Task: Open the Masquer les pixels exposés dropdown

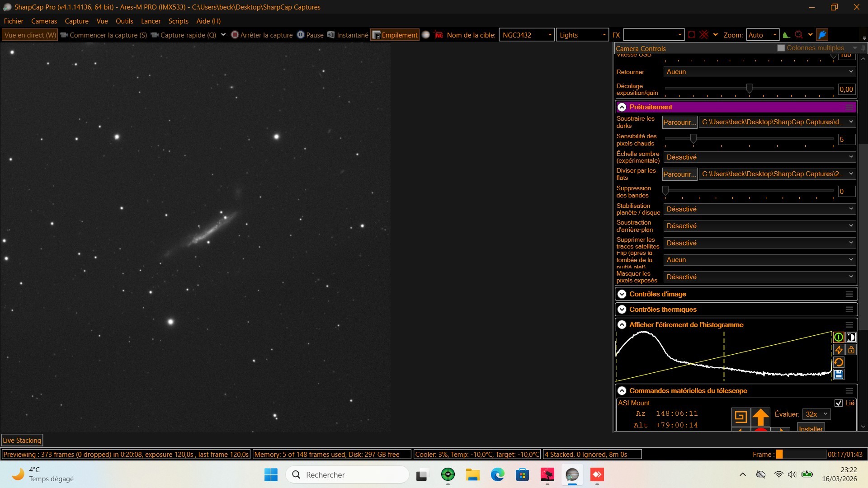Action: coord(759,277)
